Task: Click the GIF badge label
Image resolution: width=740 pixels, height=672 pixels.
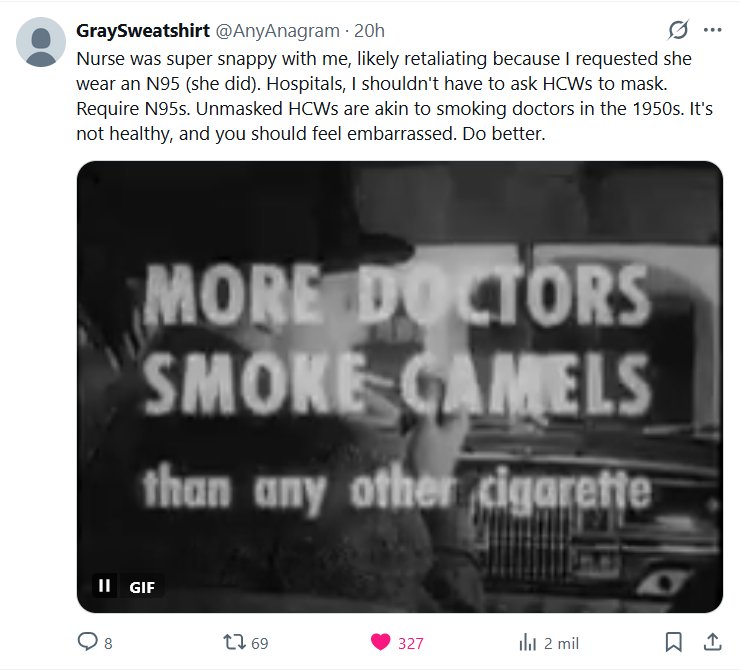Action: click(x=142, y=587)
